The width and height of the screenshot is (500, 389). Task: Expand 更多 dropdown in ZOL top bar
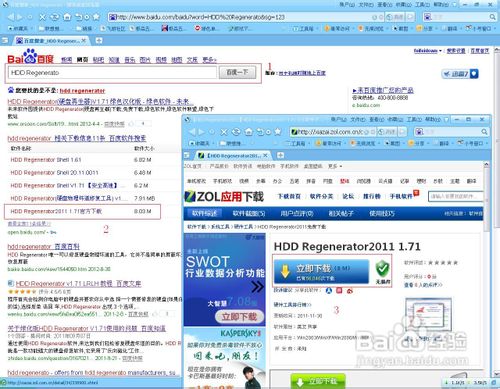(335, 166)
